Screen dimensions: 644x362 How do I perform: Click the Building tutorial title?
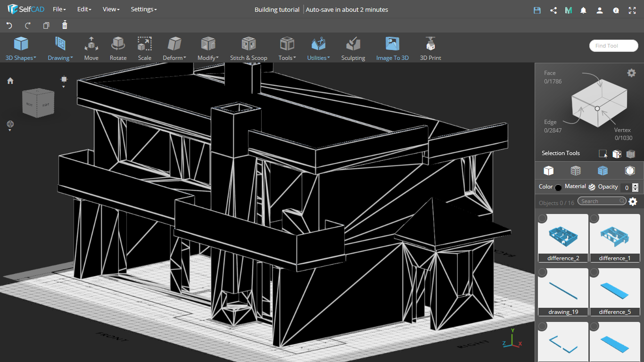click(277, 9)
